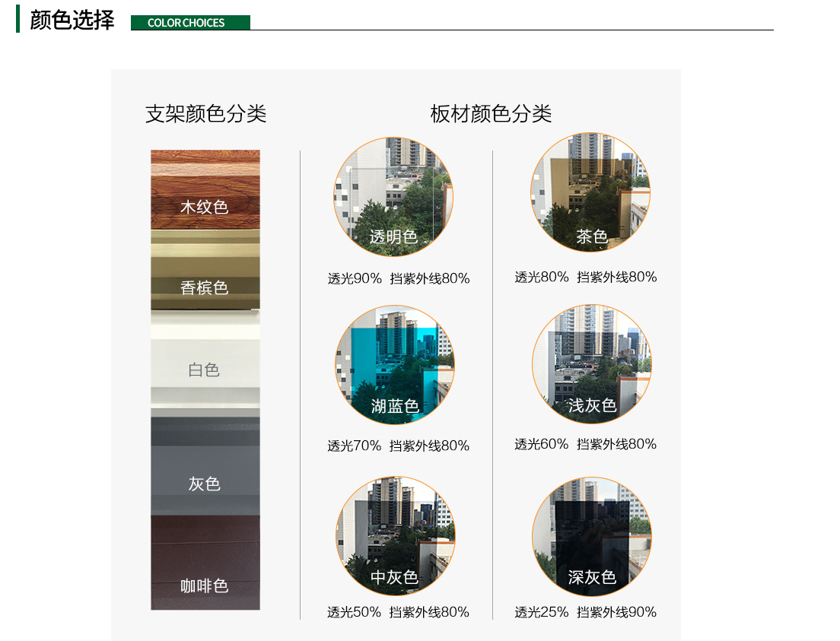
Task: Click the 支架颜色分类 heading
Action: [x=205, y=114]
